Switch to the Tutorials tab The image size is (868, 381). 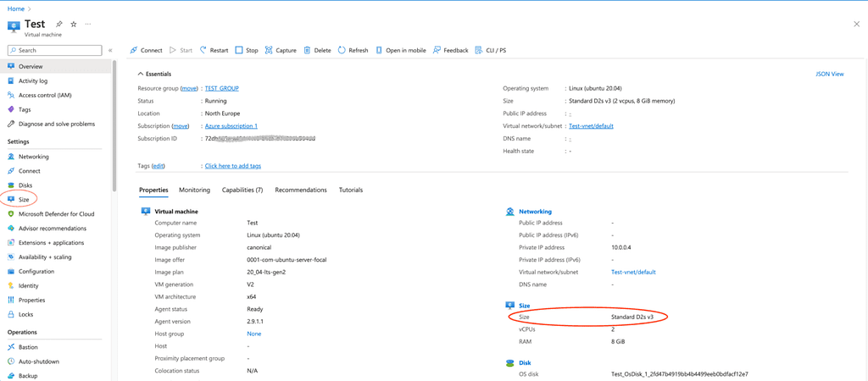tap(351, 190)
